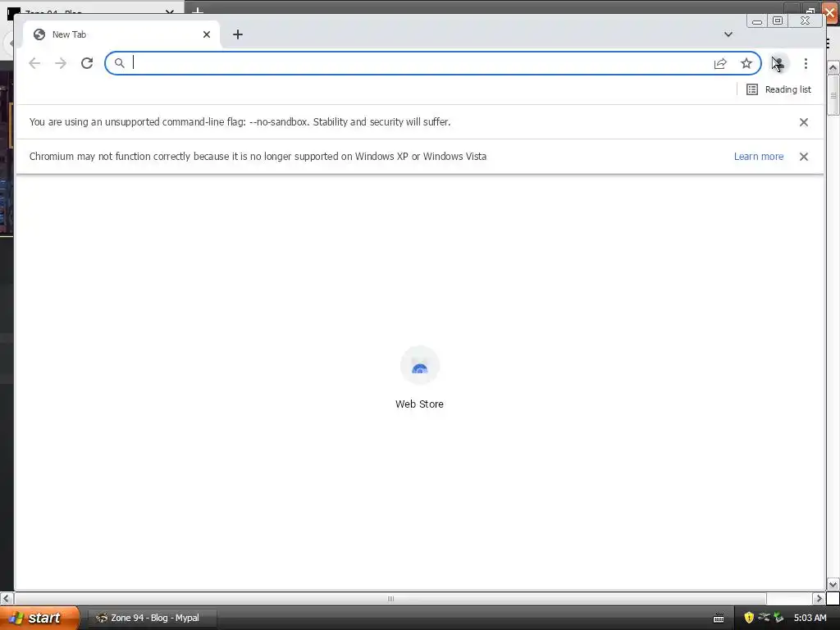The image size is (840, 630).
Task: Open the Web Store shortcut
Action: (x=419, y=377)
